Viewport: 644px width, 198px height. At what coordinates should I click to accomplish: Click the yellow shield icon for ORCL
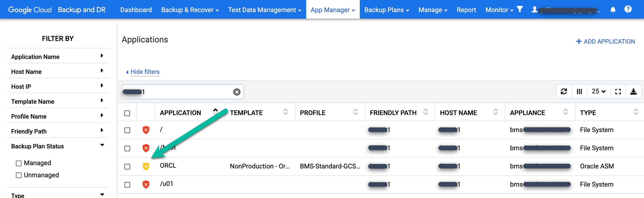tap(146, 166)
